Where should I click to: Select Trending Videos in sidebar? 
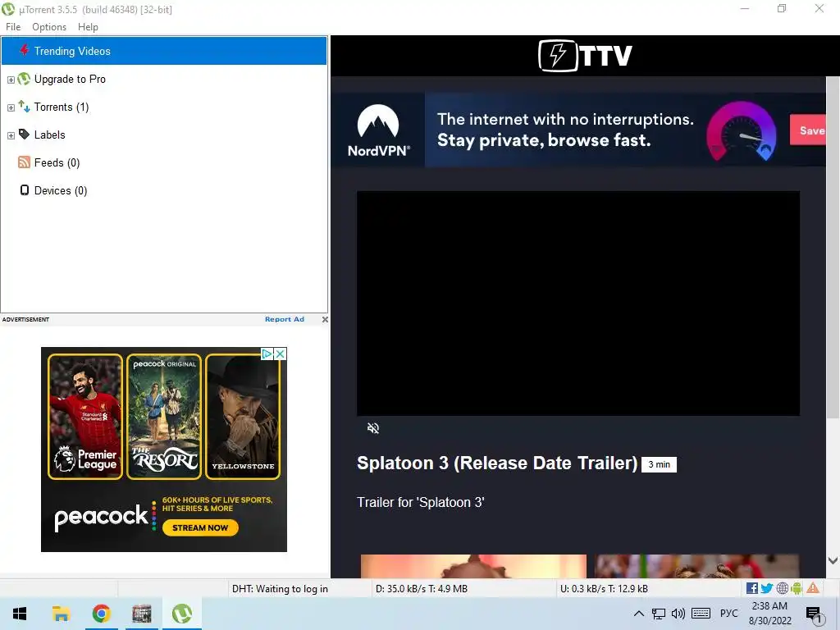164,51
